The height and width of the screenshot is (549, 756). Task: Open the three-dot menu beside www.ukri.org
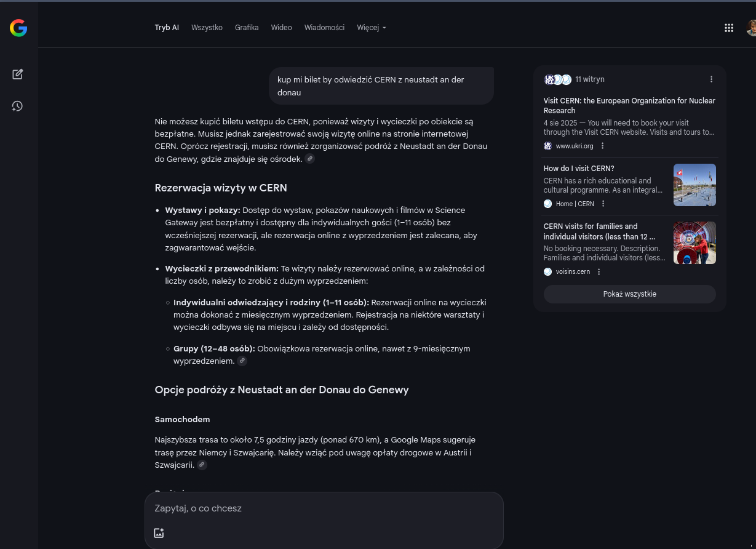point(603,146)
